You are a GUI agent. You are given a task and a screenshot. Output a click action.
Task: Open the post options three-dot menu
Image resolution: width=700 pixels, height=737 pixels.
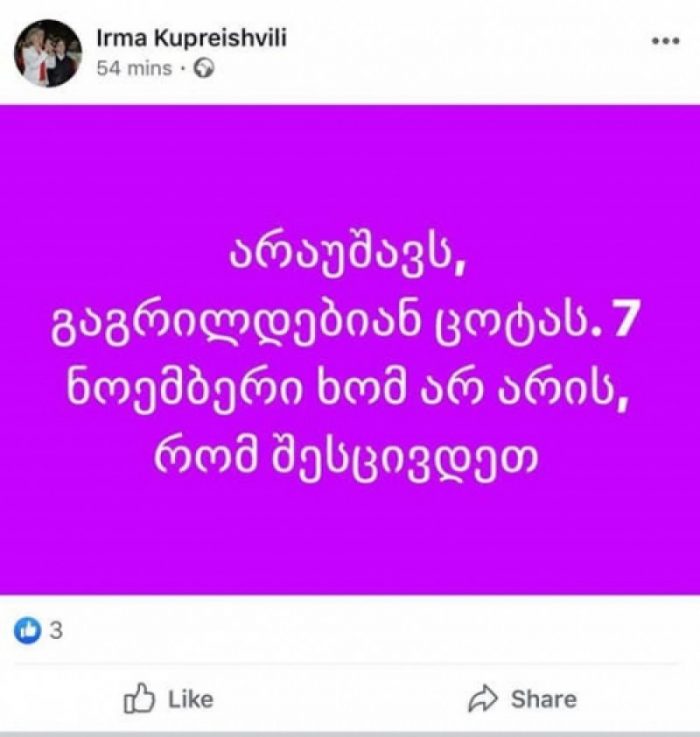click(665, 41)
